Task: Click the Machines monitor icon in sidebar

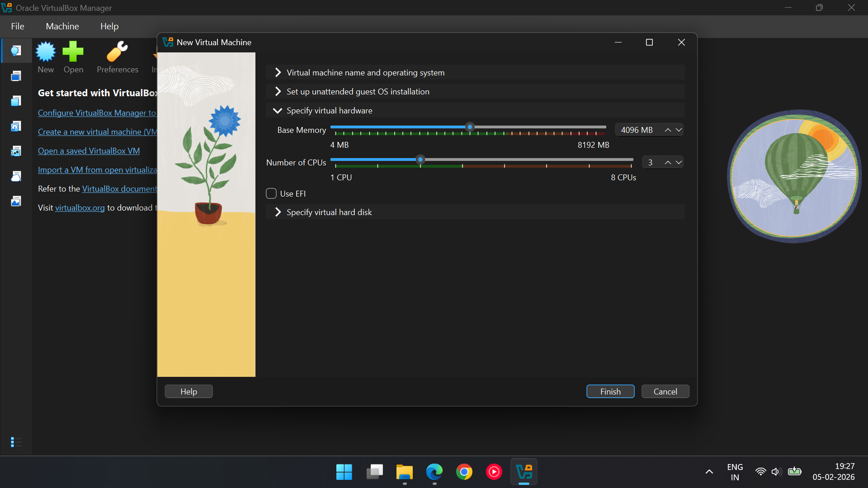Action: pyautogui.click(x=16, y=76)
